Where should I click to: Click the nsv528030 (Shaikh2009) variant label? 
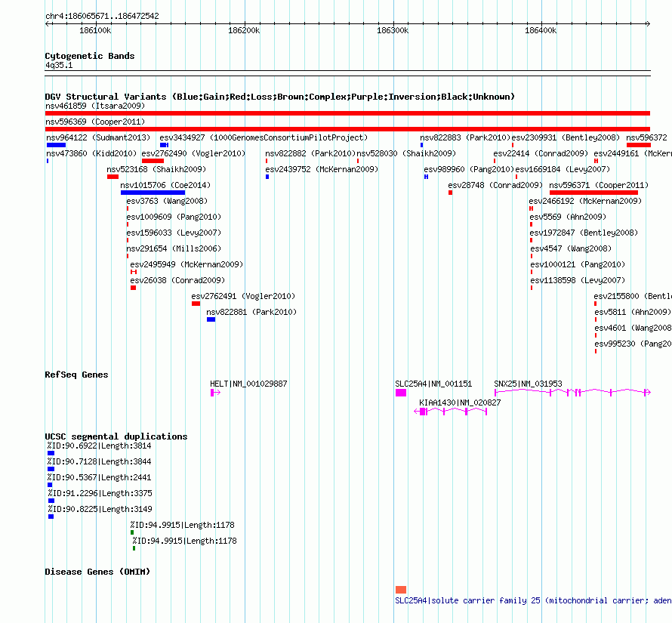tap(406, 153)
